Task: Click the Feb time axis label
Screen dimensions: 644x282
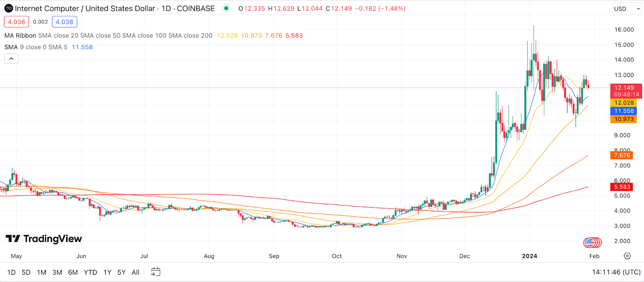Action: coord(594,256)
